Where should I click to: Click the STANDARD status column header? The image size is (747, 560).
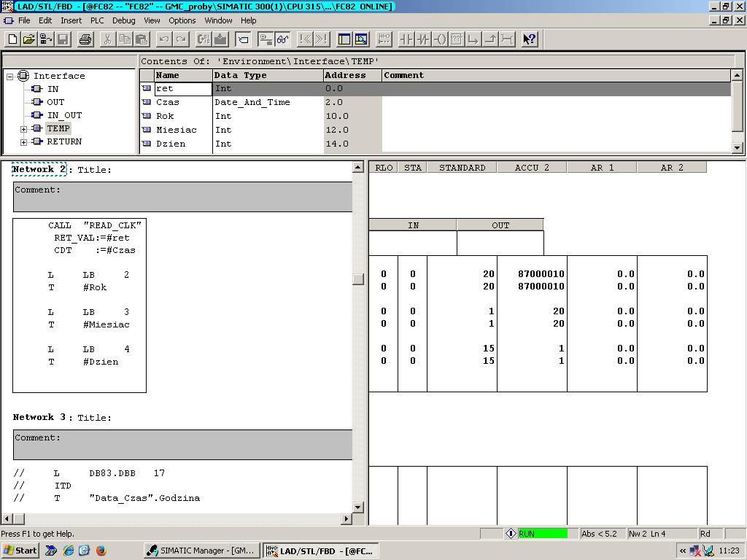pyautogui.click(x=462, y=168)
